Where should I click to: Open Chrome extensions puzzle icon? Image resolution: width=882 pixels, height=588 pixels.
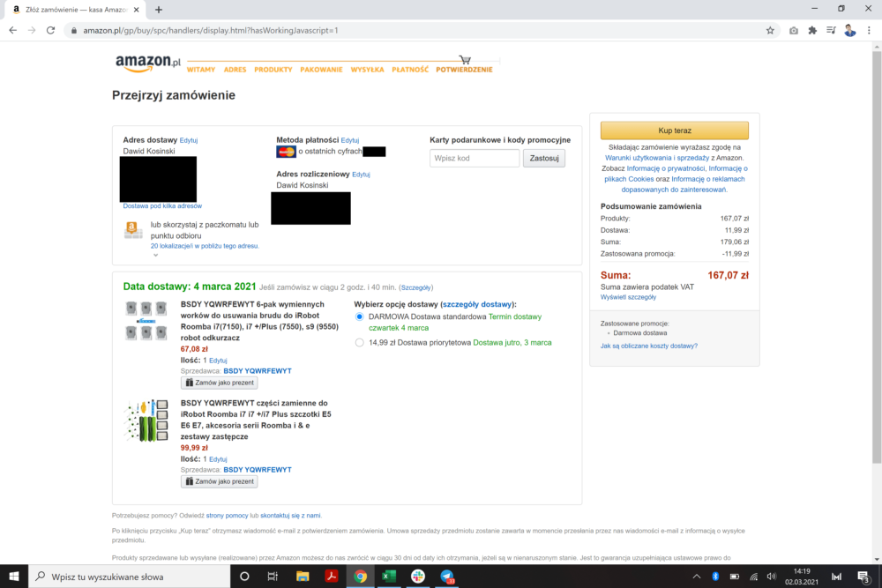[812, 30]
